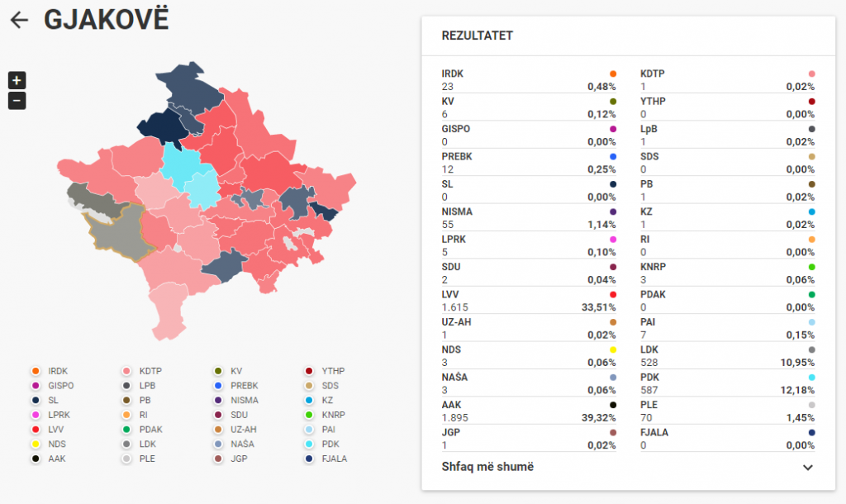Click the REZULTATET panel heading
The height and width of the screenshot is (504, 846).
point(478,36)
